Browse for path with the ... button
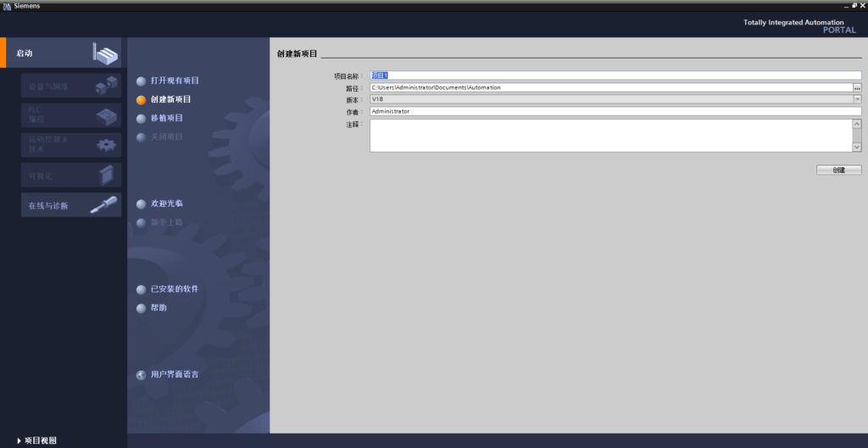This screenshot has height=448, width=868. (858, 87)
